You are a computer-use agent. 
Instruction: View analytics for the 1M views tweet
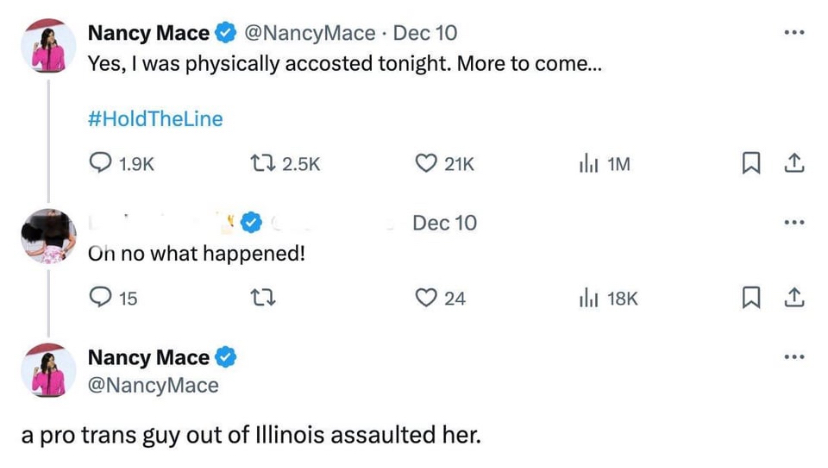click(x=589, y=164)
